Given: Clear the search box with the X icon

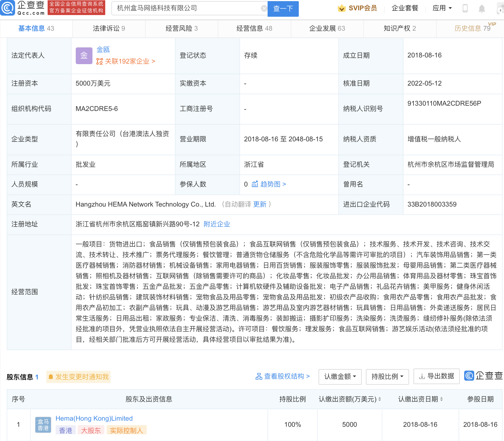Looking at the screenshot, I should pyautogui.click(x=264, y=8).
